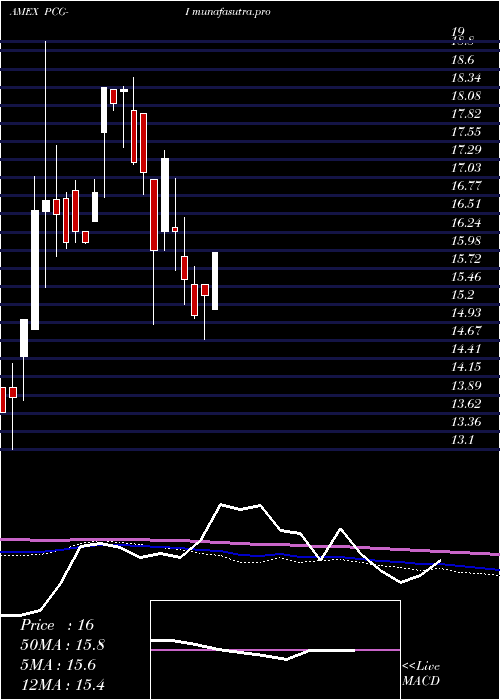Click the 17.29 price axis label
The image size is (500, 700).
tap(466, 150)
